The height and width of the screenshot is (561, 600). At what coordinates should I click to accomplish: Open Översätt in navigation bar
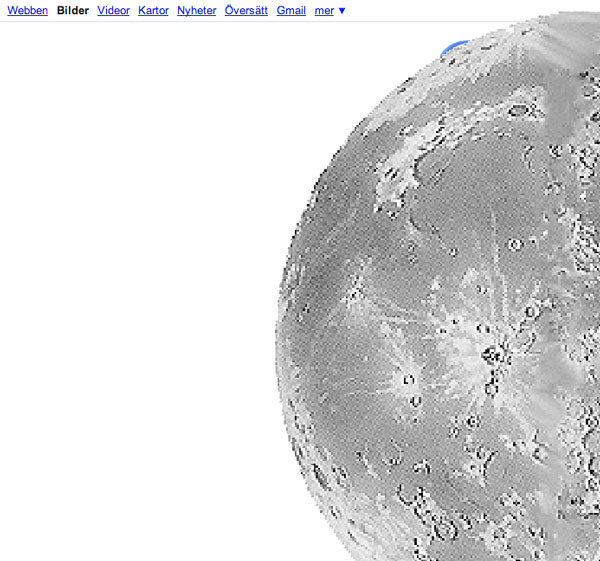(x=246, y=10)
